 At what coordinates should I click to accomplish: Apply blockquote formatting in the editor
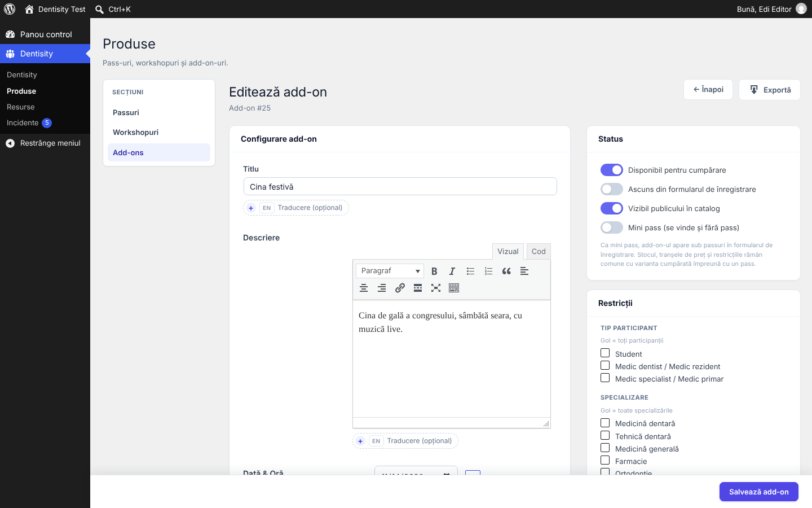pyautogui.click(x=506, y=271)
